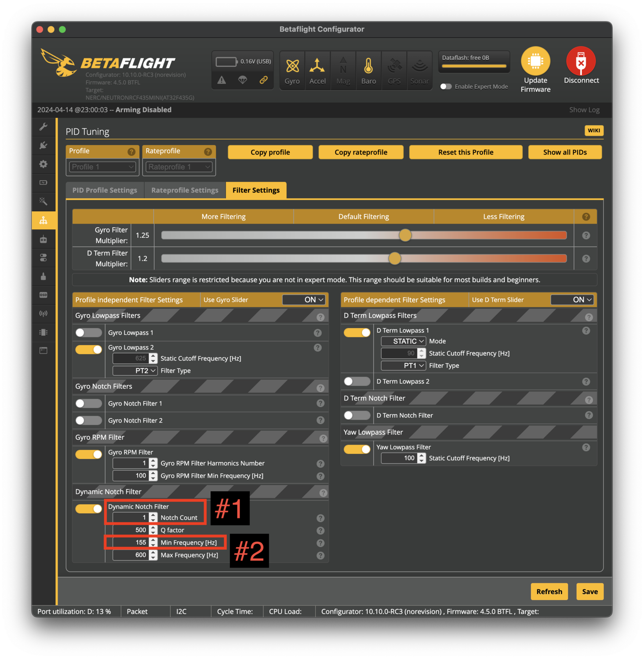Open help icon for Yaw Lowpass Filter
This screenshot has width=644, height=659.
point(586,447)
